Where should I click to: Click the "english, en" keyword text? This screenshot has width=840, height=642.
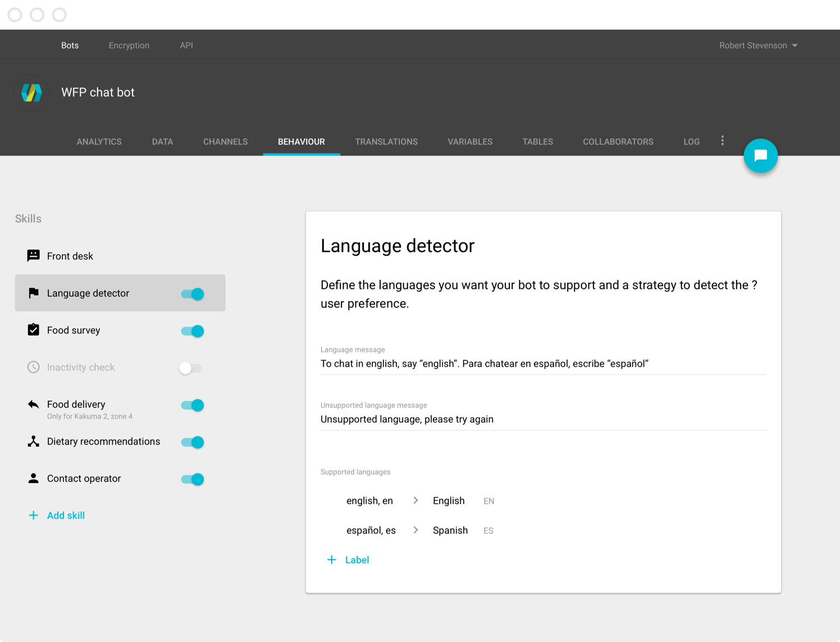(369, 501)
